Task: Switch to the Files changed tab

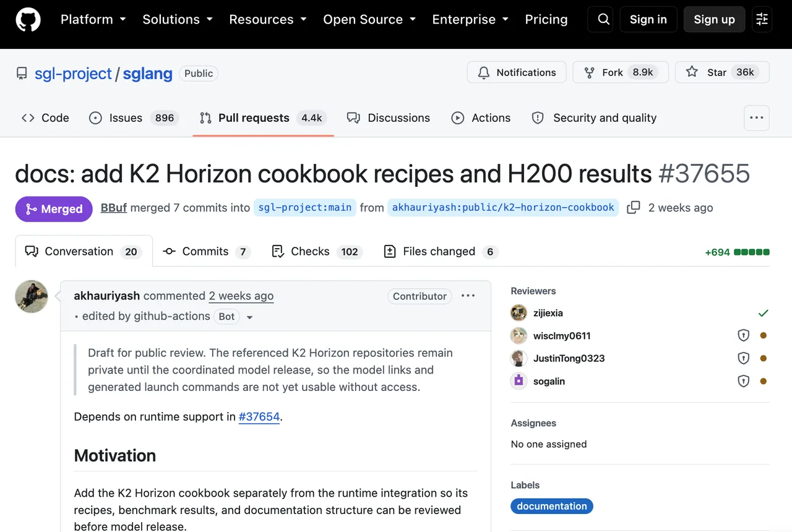Action: click(x=441, y=251)
